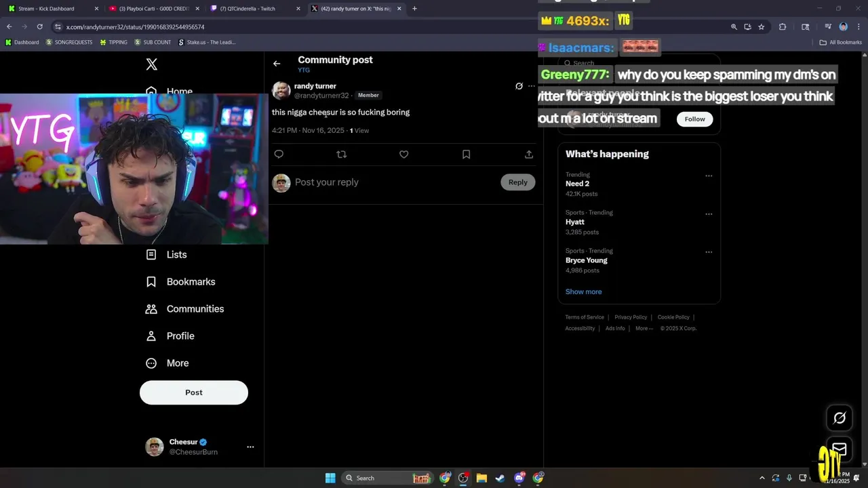This screenshot has height=488, width=868.
Task: Switch to the QTCinderella Twitch tab
Action: [x=254, y=9]
